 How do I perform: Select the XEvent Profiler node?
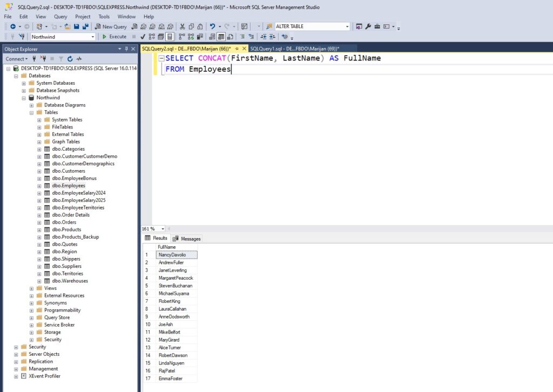[x=44, y=376]
